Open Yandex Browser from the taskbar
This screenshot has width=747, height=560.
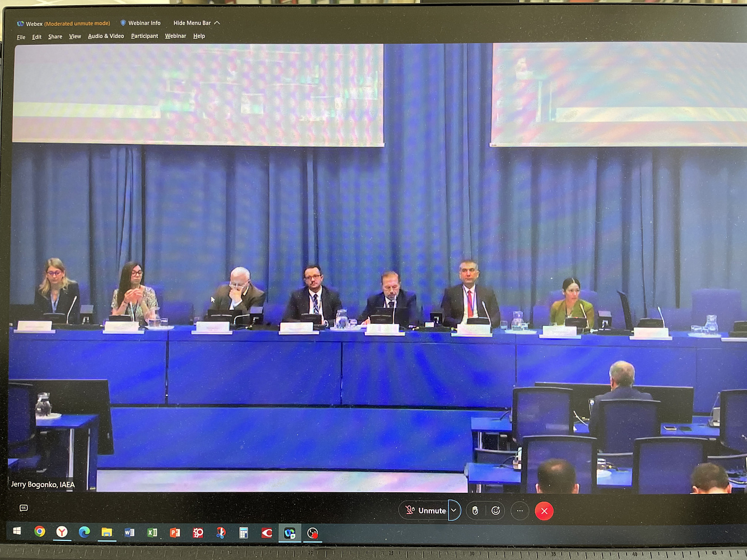click(x=62, y=531)
